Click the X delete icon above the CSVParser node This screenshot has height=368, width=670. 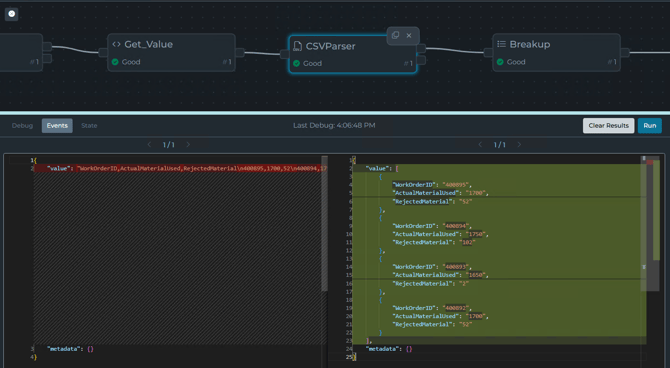409,35
